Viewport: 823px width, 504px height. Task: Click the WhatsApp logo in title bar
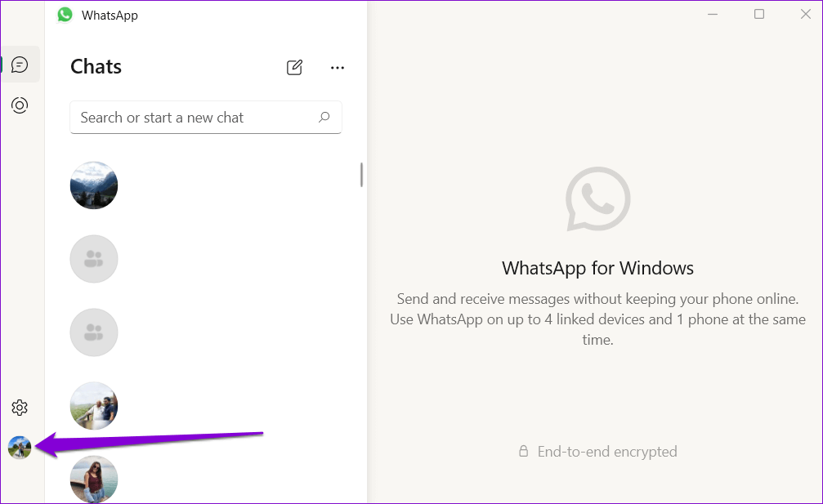click(x=65, y=15)
